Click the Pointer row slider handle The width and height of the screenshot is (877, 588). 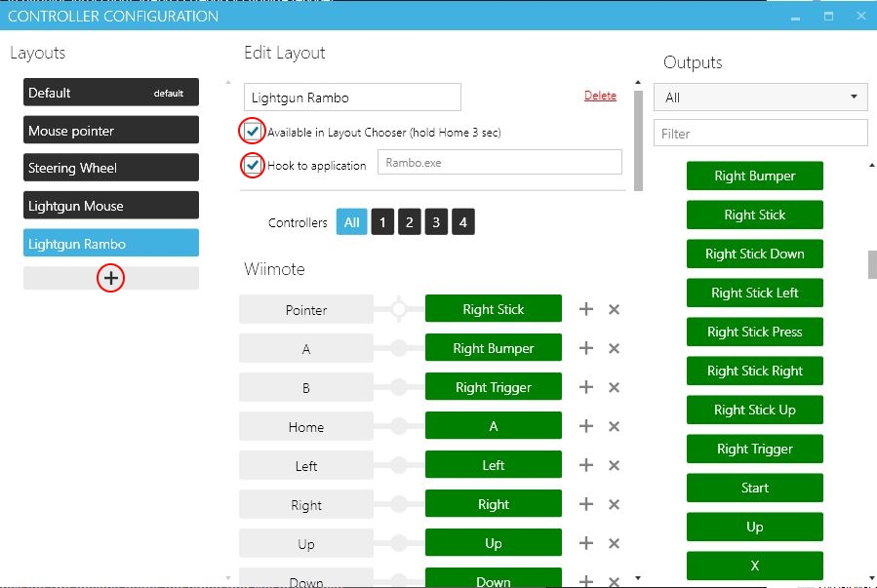399,309
